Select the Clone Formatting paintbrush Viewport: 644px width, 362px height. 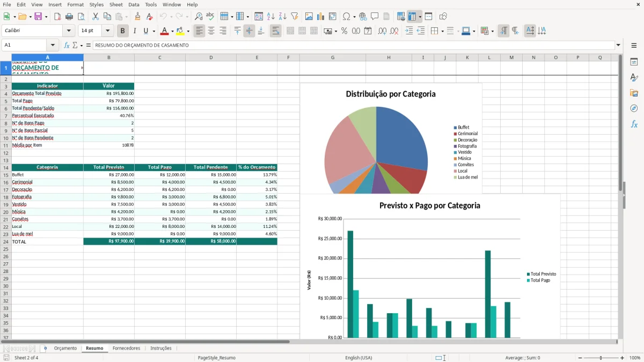(x=137, y=17)
